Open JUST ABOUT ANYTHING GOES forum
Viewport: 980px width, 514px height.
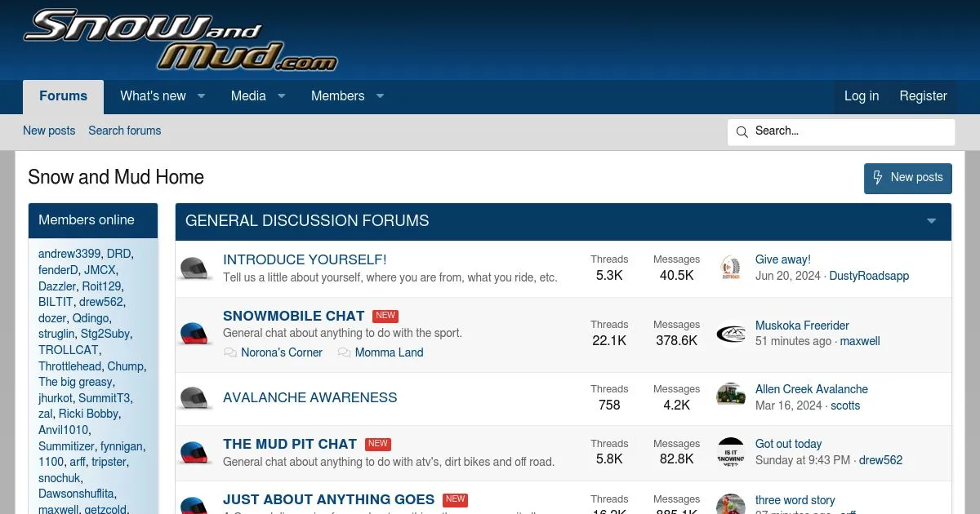pos(328,499)
